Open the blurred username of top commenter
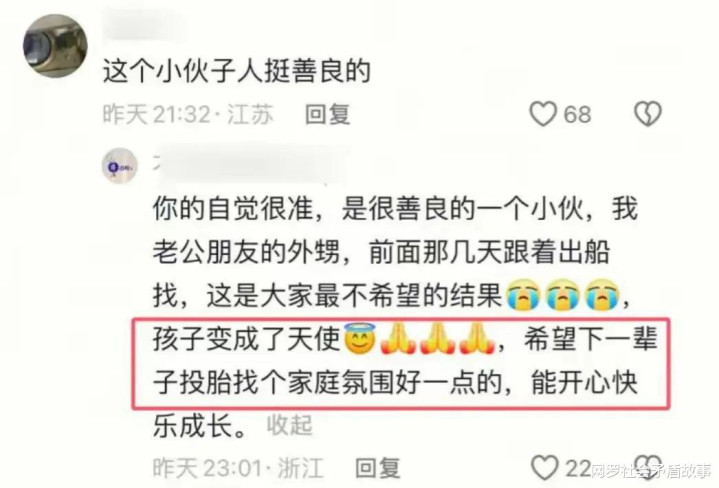 (x=142, y=28)
